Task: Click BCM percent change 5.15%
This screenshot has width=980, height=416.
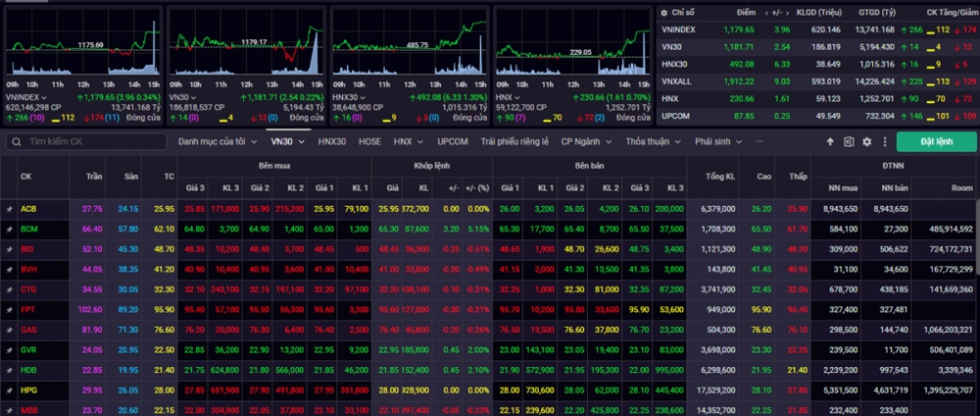Action: coord(477,230)
